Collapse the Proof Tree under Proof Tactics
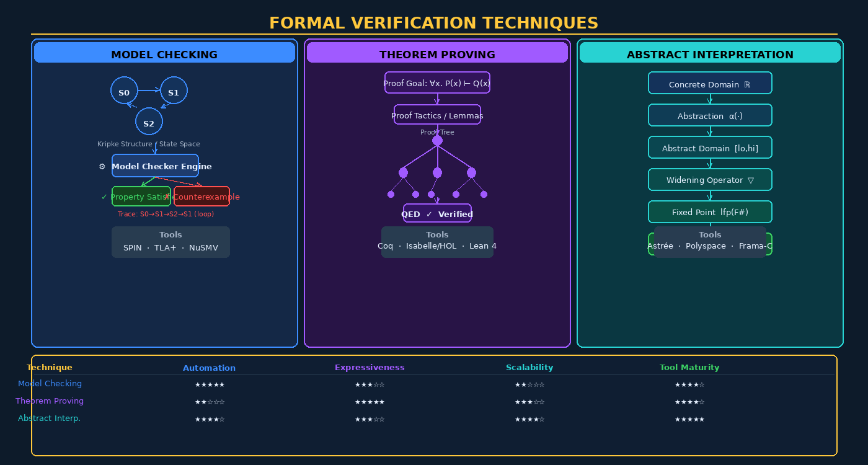Viewport: 868px width, 465px height. [x=437, y=132]
